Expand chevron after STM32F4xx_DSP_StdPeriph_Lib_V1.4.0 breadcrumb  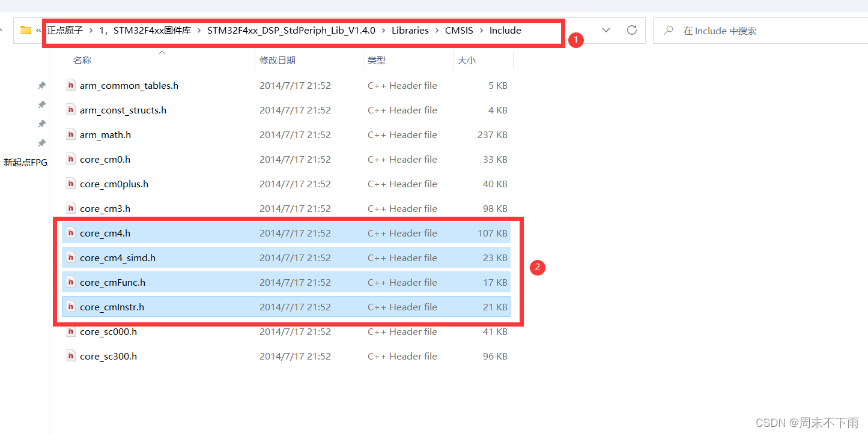(x=383, y=31)
